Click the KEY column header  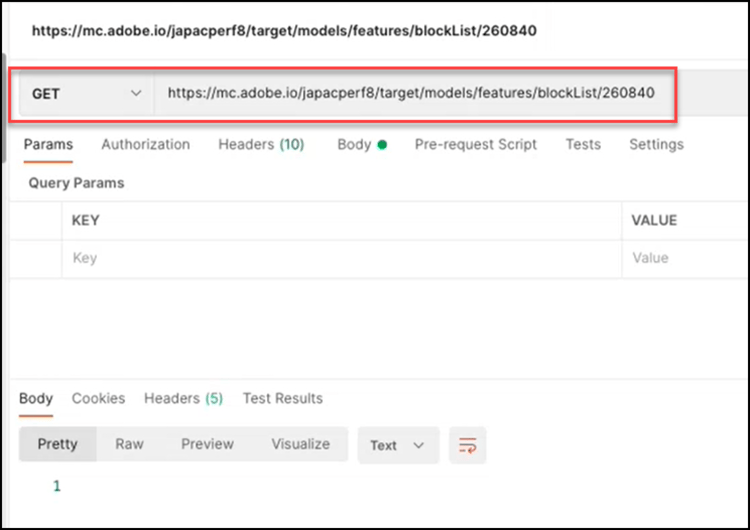[x=86, y=221]
